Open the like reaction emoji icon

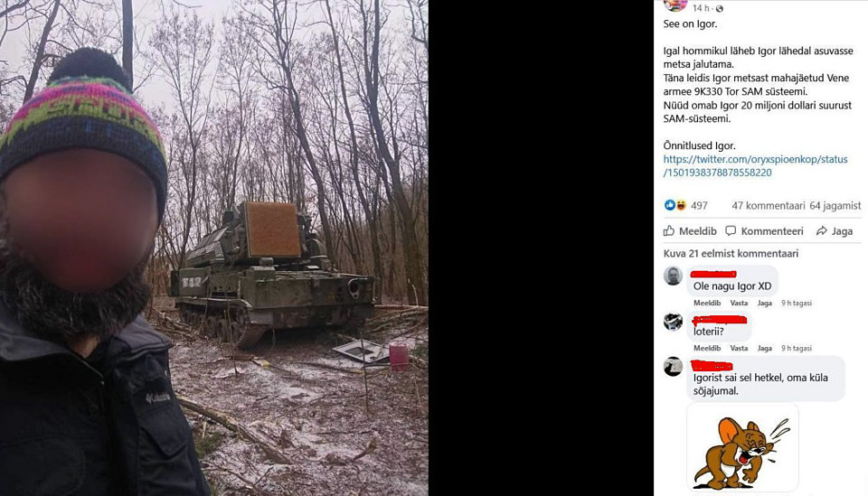pyautogui.click(x=670, y=205)
